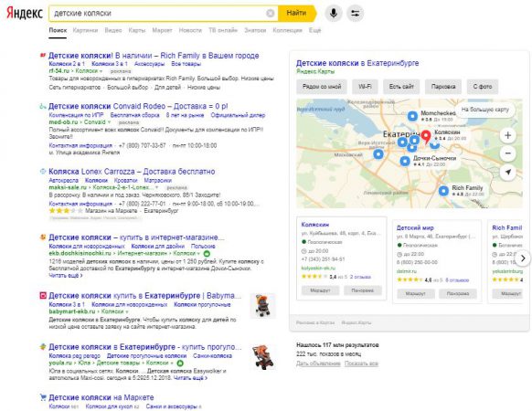Viewport: 532px width, 411px height.
Task: Open the Babymart Екатеринбург result
Action: [x=144, y=296]
